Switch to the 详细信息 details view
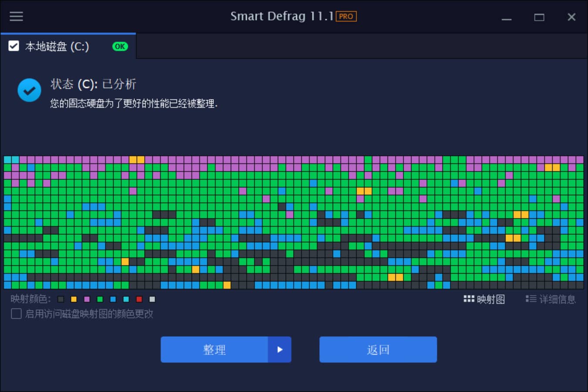The height and width of the screenshot is (392, 588). click(x=551, y=299)
